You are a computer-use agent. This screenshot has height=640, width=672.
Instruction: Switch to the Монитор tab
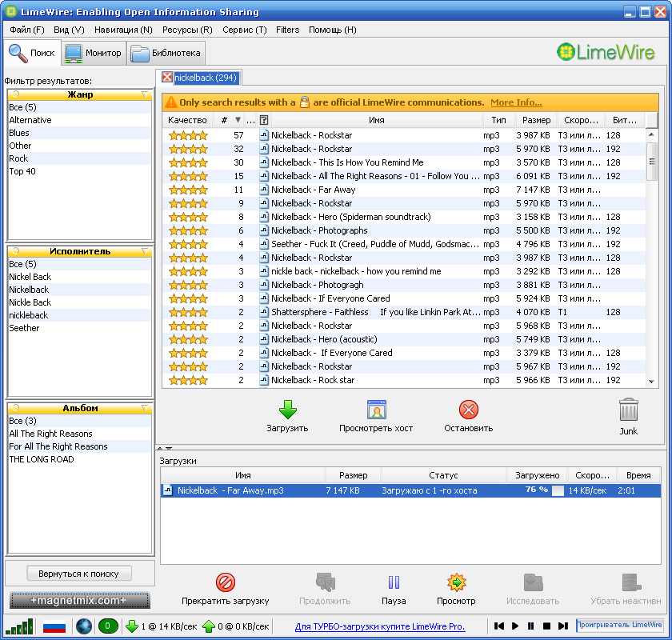pos(94,53)
